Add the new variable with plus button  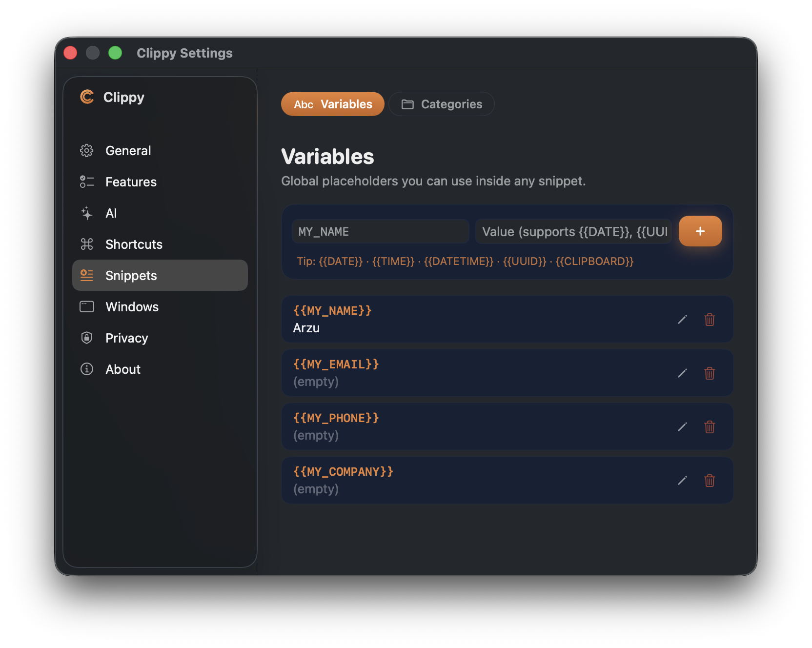[x=700, y=231]
